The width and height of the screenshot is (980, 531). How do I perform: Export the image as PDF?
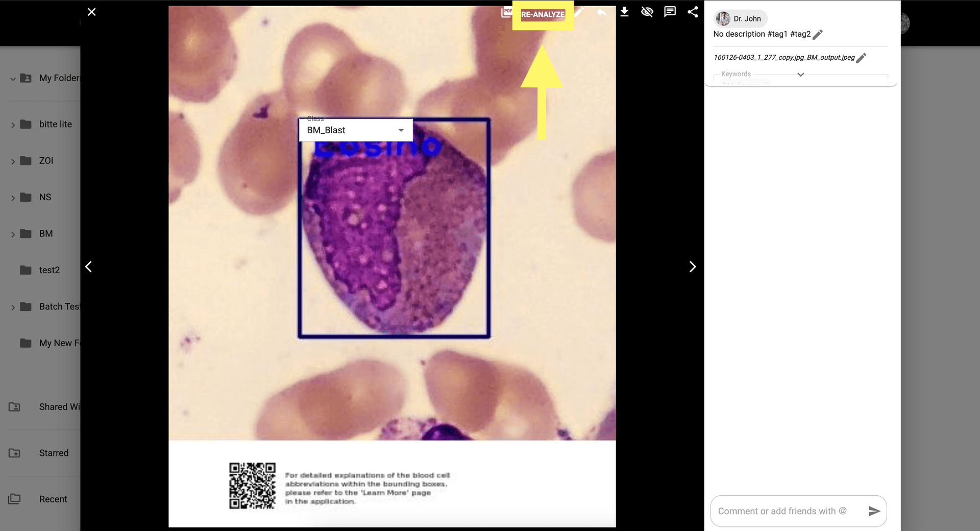point(506,12)
